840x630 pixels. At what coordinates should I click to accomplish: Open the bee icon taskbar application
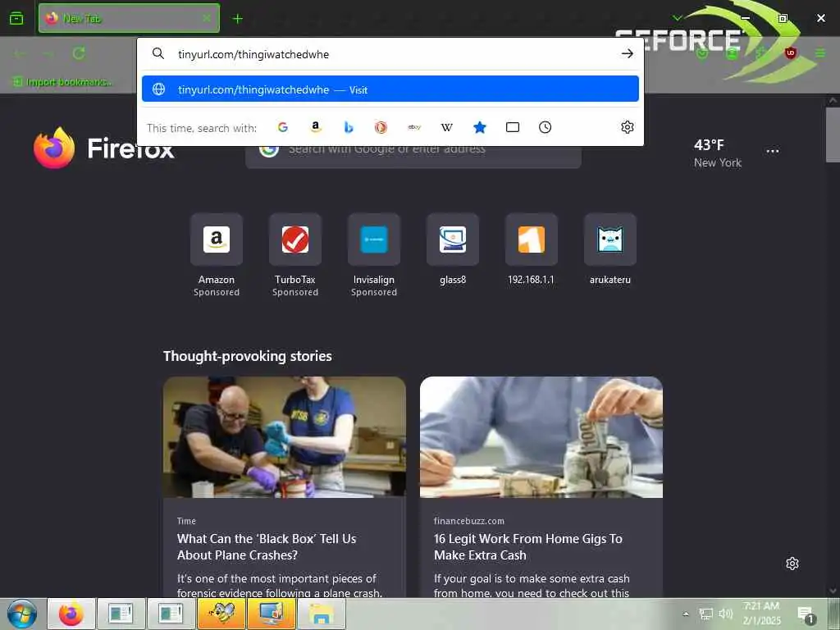pos(221,614)
